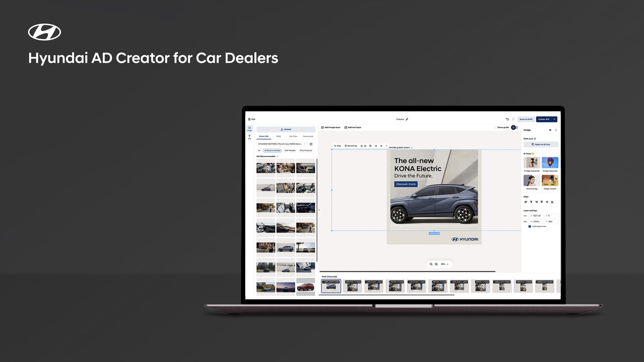This screenshot has height=362, width=644.
Task: Enable the Show guide checkbox
Action: pos(496,127)
